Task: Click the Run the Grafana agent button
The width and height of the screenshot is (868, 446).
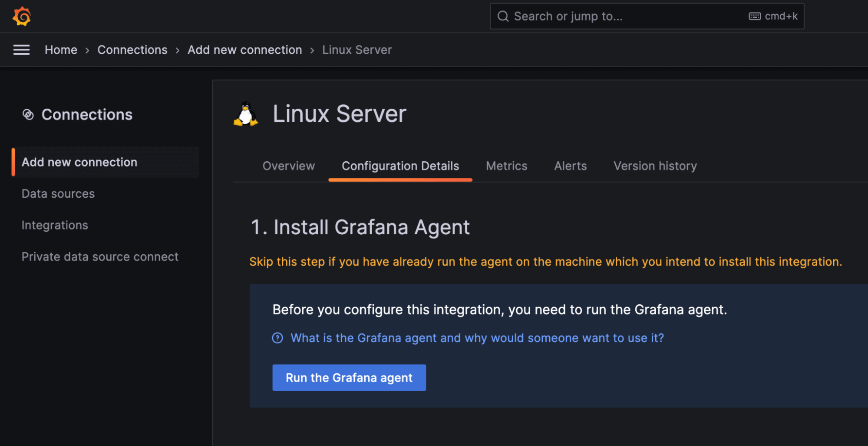Action: pyautogui.click(x=349, y=377)
